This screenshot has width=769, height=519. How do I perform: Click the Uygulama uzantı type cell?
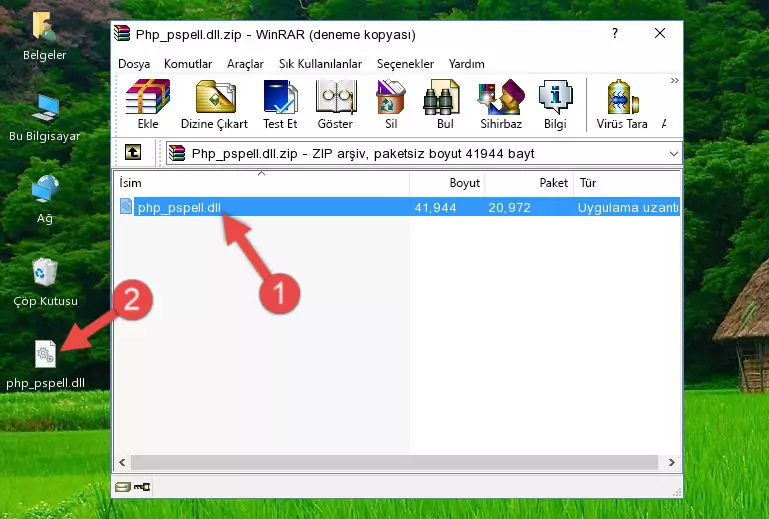pos(628,208)
